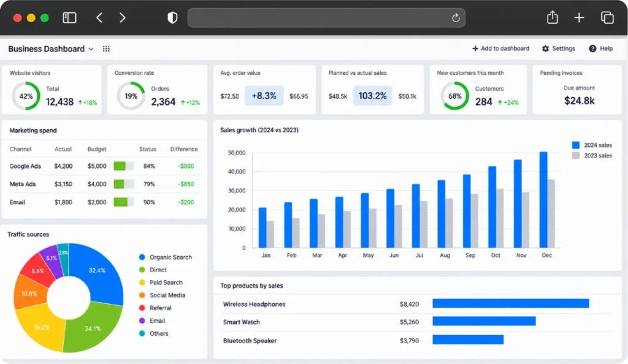Screen dimensions: 628x364
Task: Select the Wireless Headphones product name
Action: tap(255, 304)
